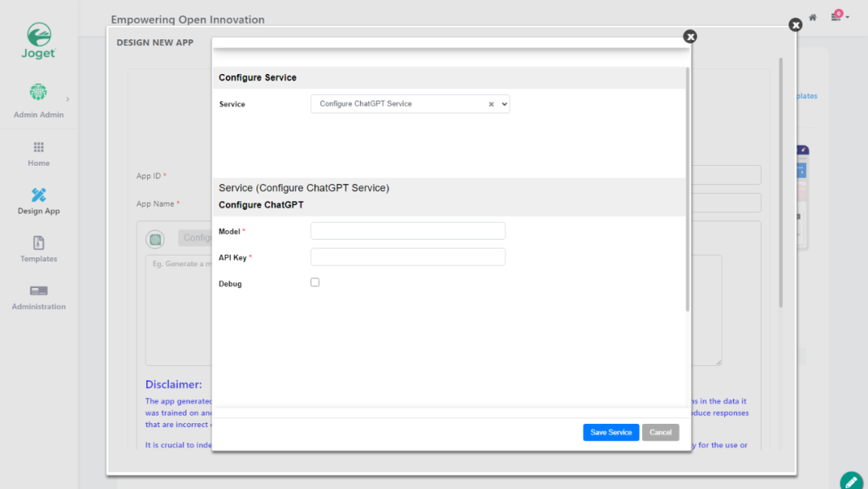Open Templates in sidebar

point(39,249)
